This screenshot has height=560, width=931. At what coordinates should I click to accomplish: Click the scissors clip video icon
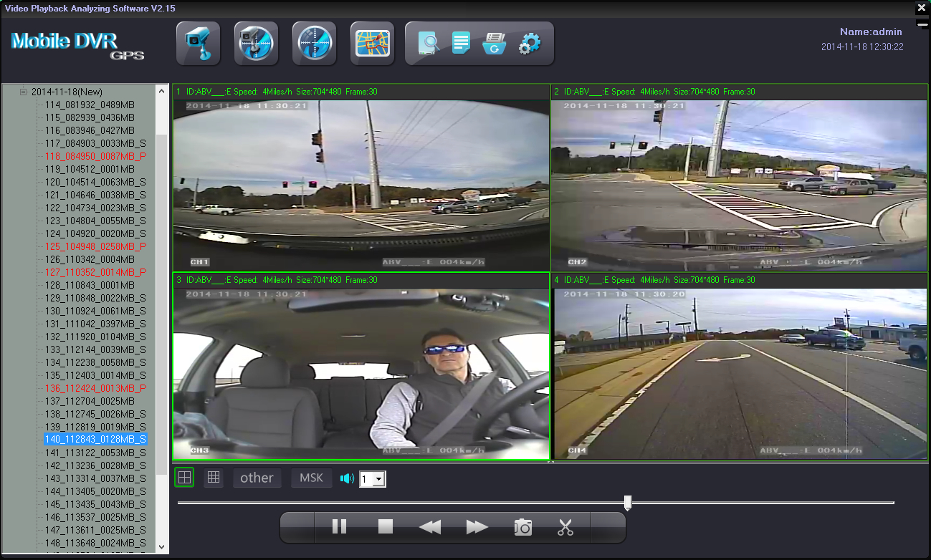[565, 528]
